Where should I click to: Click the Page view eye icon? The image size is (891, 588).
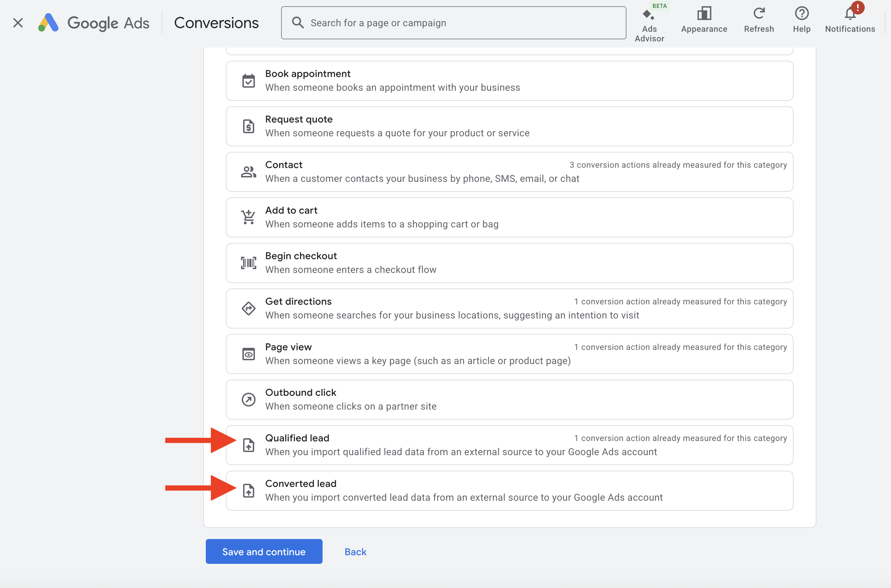(248, 354)
